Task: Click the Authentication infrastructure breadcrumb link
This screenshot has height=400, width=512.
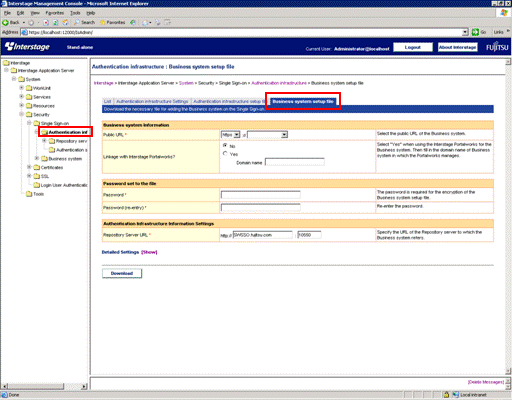Action: tap(279, 83)
